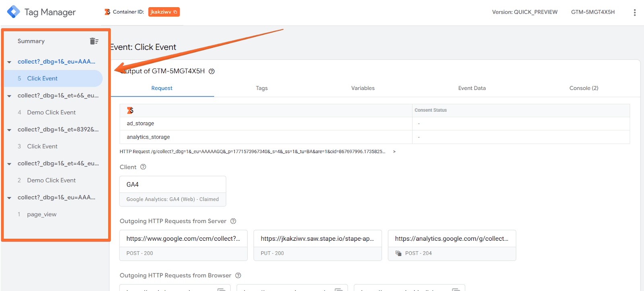The image size is (644, 291).
Task: Clear the summary event list icon
Action: coord(94,41)
